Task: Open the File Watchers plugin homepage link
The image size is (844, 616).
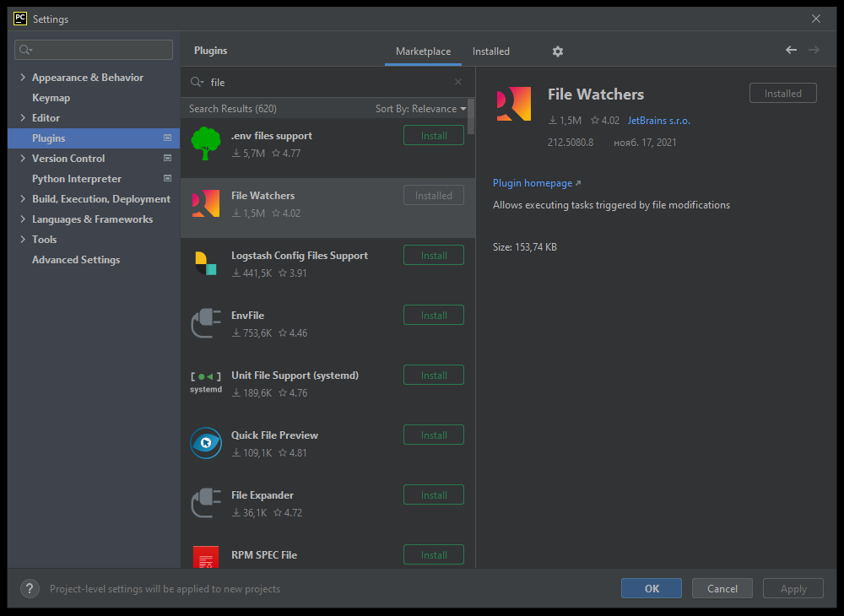Action: pyautogui.click(x=533, y=182)
